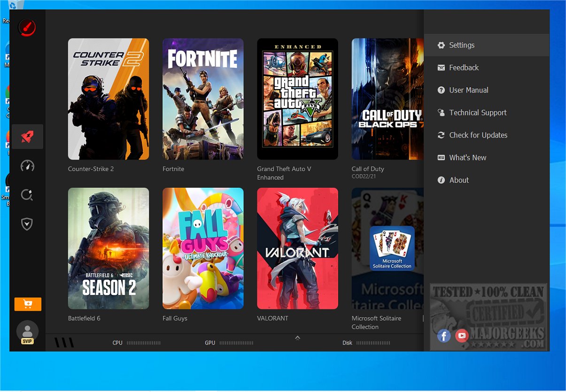Select Settings in the menu
Screen dimensions: 566x392
487,45
